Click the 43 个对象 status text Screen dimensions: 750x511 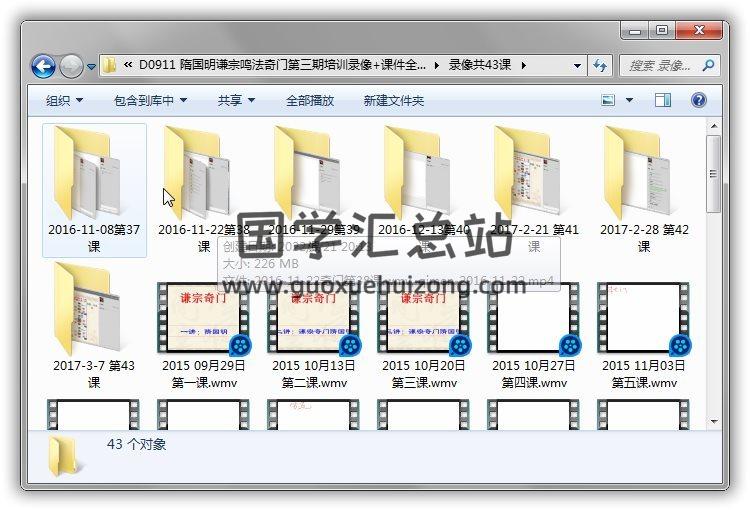(136, 444)
